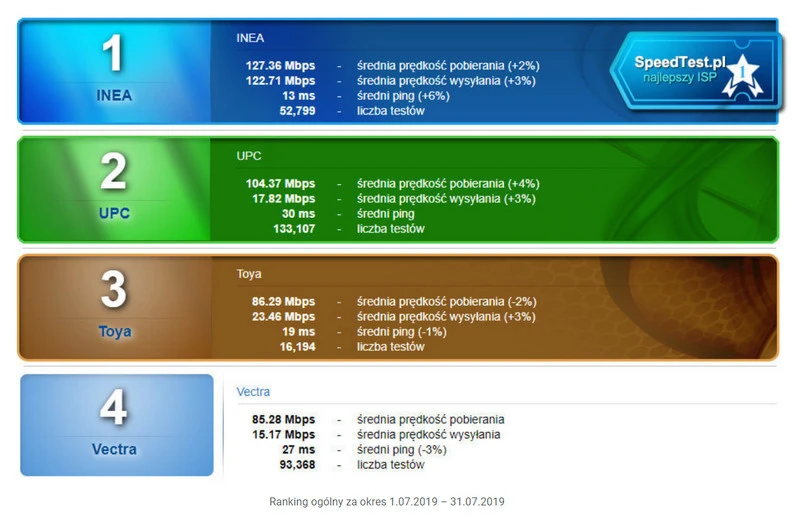The image size is (800, 519).
Task: Click INEA's 127.36 Mbps download speed value
Action: click(x=280, y=65)
